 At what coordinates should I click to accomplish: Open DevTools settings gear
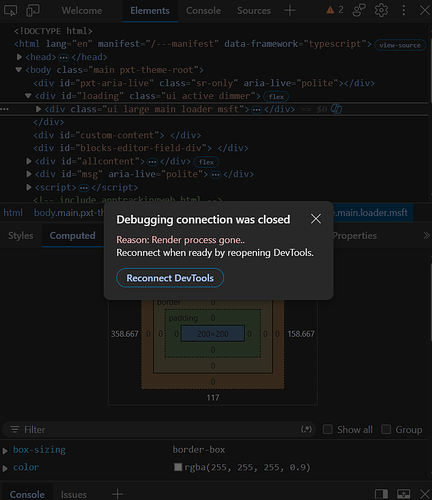[x=381, y=10]
